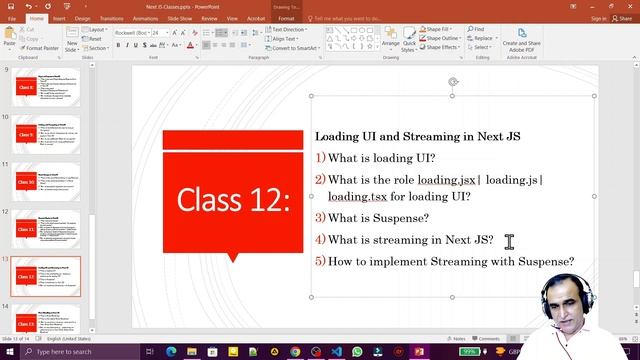The height and width of the screenshot is (360, 640).
Task: Click Sign in
Action: coord(598,19)
